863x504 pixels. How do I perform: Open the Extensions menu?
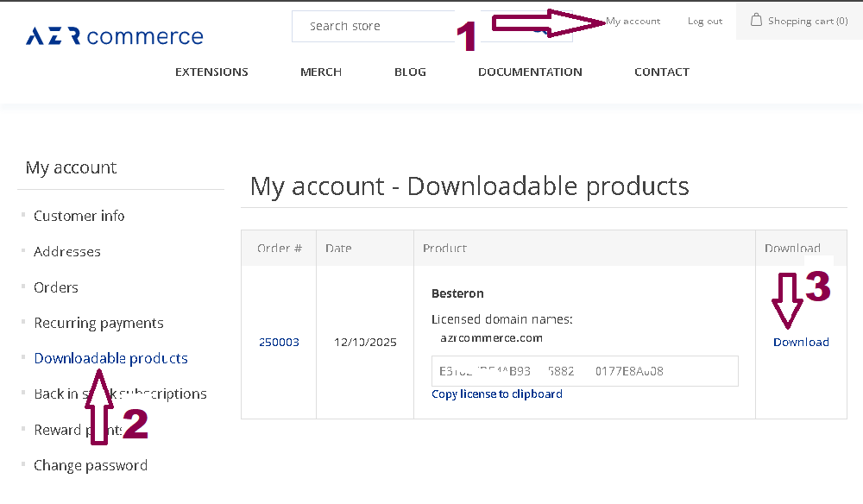[x=211, y=72]
